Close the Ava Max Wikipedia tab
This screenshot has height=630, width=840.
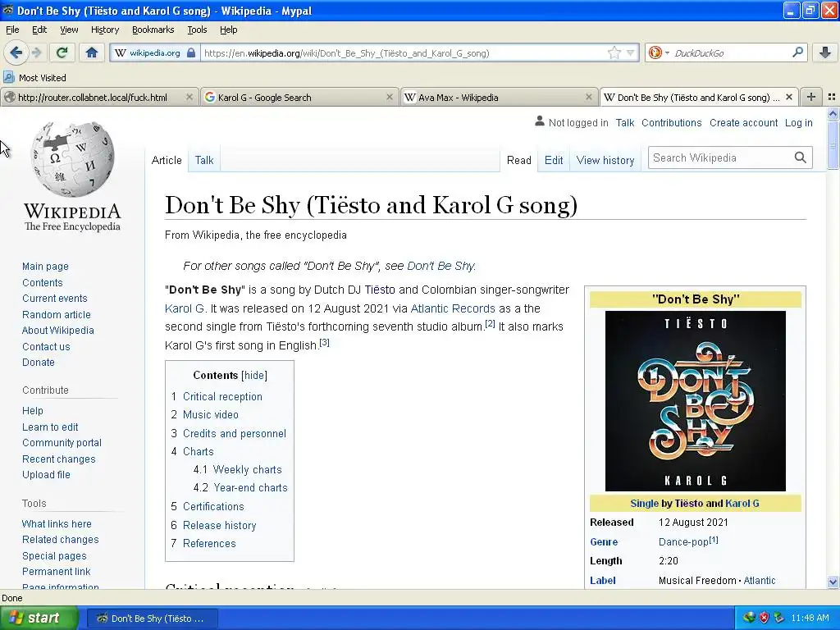[589, 97]
